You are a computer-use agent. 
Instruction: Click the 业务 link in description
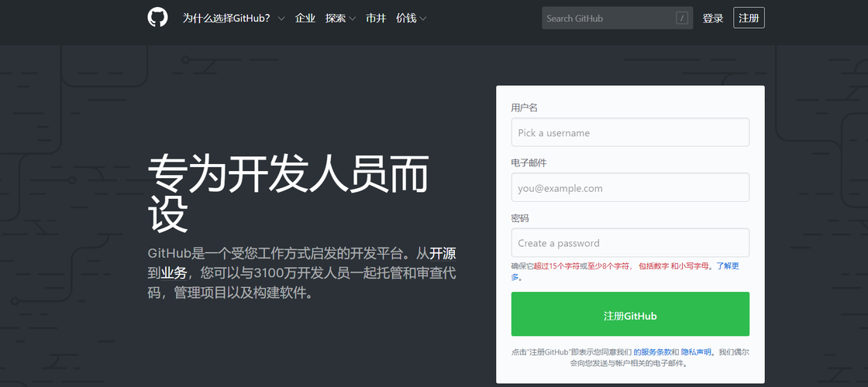click(174, 272)
